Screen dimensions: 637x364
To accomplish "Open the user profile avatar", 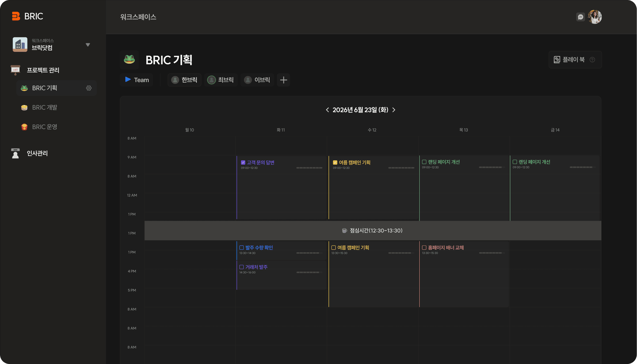I will [595, 17].
